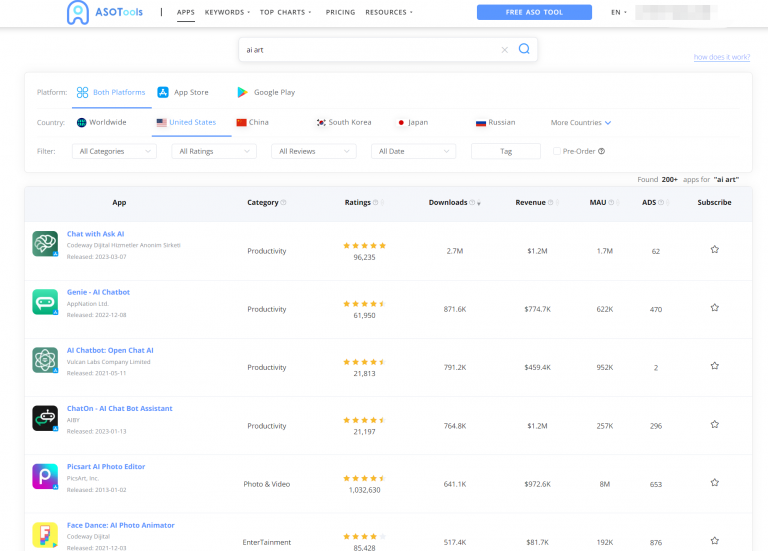Select the App Store platform
The height and width of the screenshot is (551, 768).
[183, 92]
